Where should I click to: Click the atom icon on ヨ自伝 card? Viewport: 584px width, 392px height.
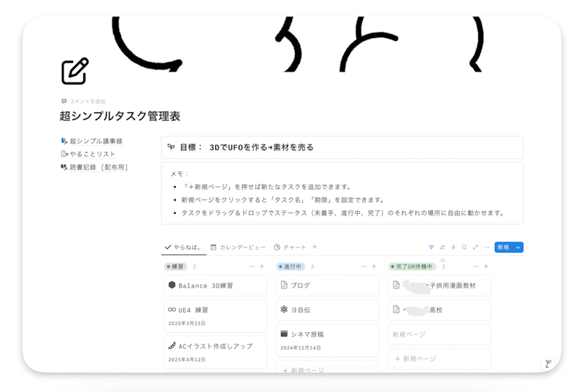point(284,310)
